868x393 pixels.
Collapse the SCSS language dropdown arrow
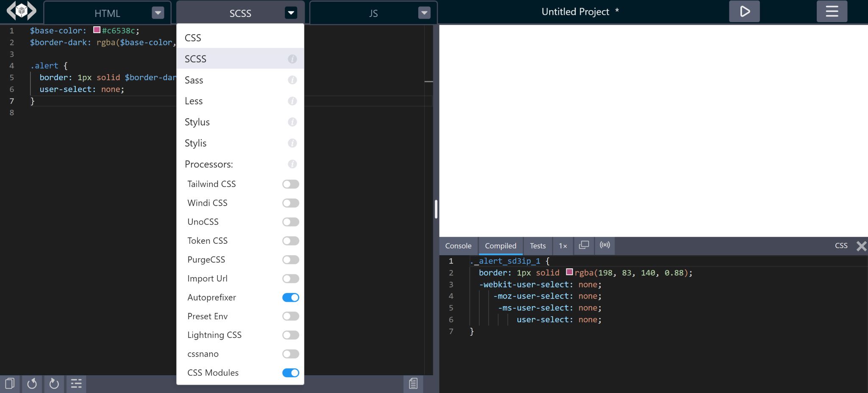click(291, 13)
